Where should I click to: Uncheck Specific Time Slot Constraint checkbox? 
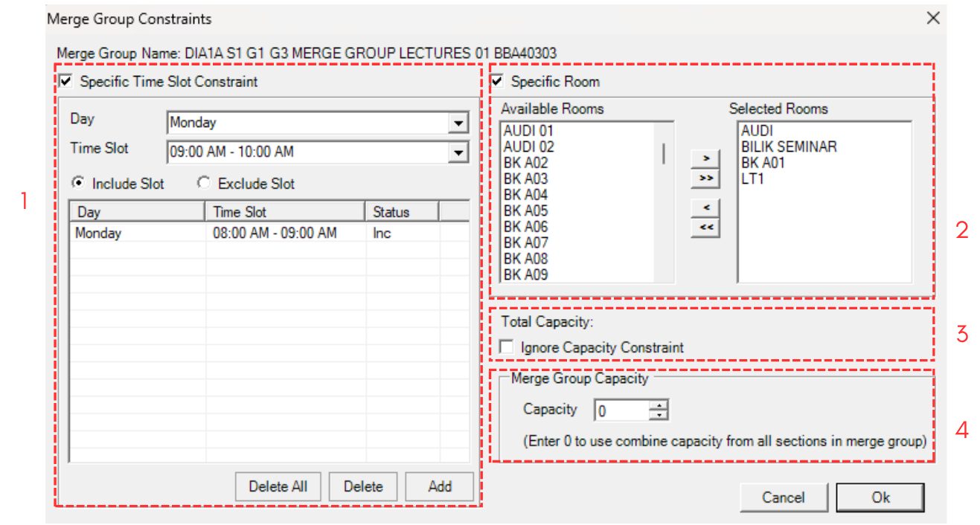coord(66,82)
